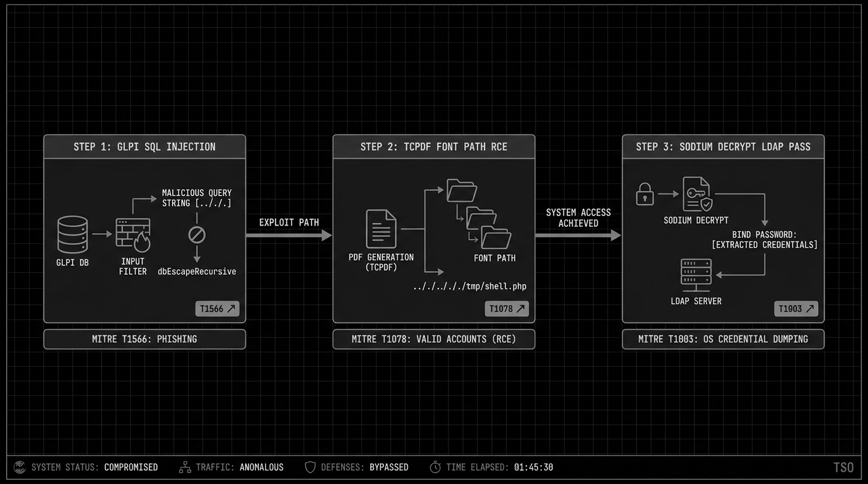
Task: Select the MITRE T1078: Valid Accounts bar
Action: click(433, 339)
